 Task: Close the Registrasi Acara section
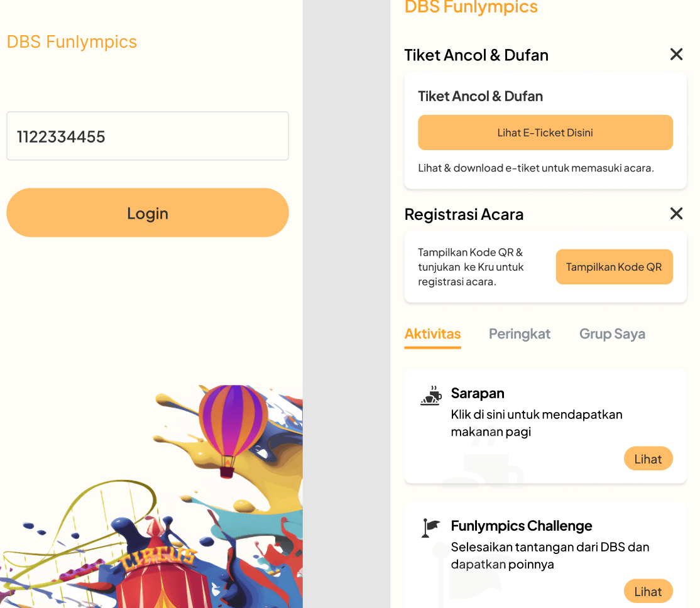(x=676, y=214)
